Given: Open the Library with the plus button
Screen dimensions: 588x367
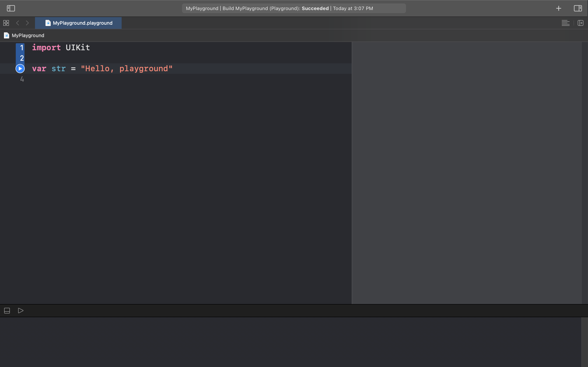Looking at the screenshot, I should pos(559,8).
